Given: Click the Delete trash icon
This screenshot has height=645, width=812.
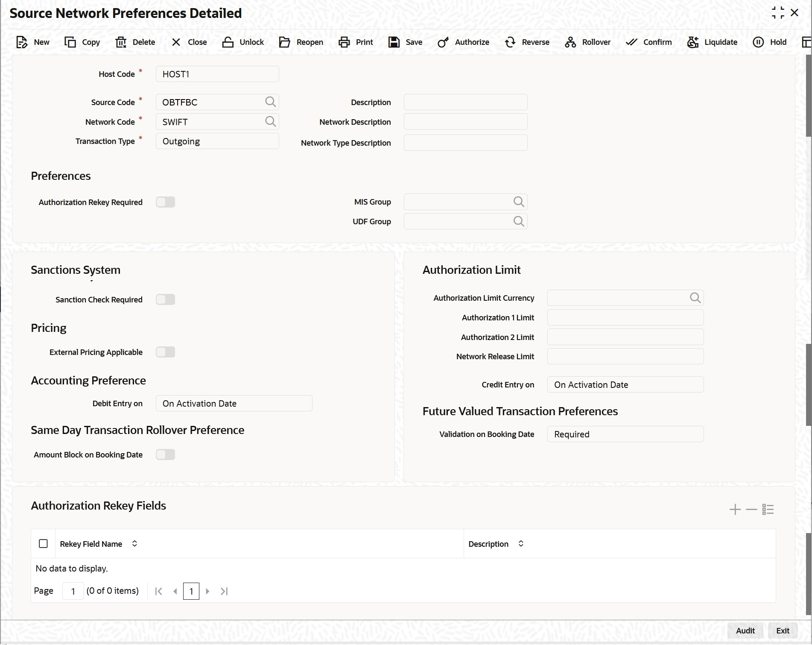Looking at the screenshot, I should pyautogui.click(x=121, y=42).
